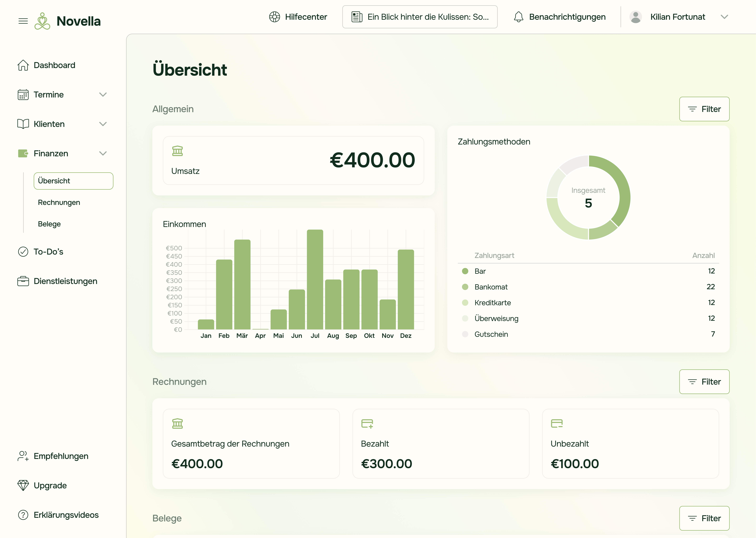Open the Hilfecenter link
The image size is (756, 538).
[x=298, y=17]
